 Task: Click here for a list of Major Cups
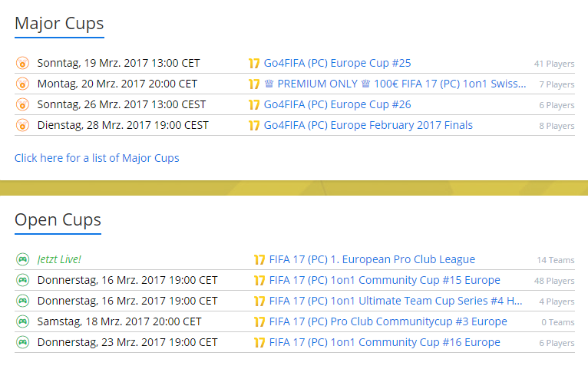pos(97,158)
